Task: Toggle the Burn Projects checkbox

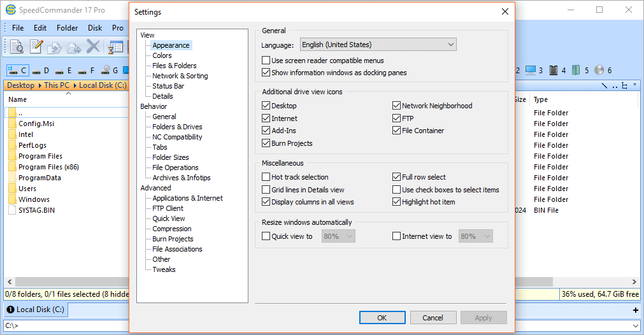Action: coord(266,143)
